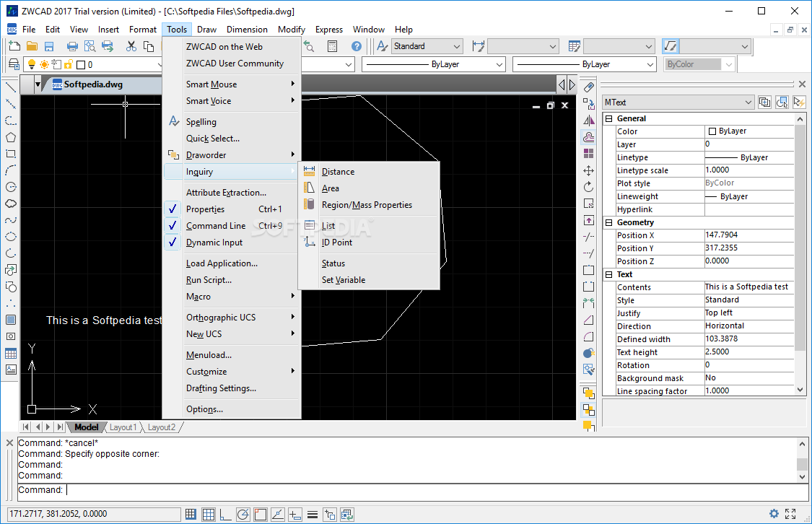Select the Table tool in left toolbar

tap(10, 353)
